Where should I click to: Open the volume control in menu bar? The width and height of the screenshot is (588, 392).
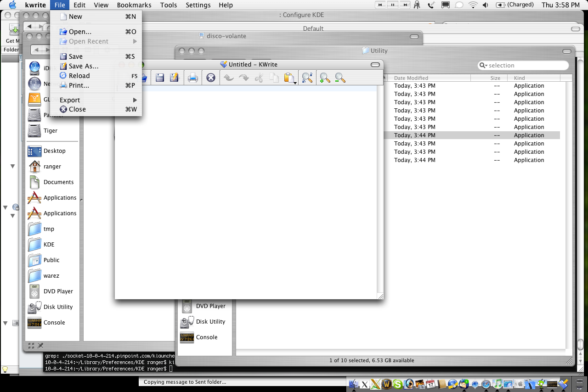pos(486,5)
